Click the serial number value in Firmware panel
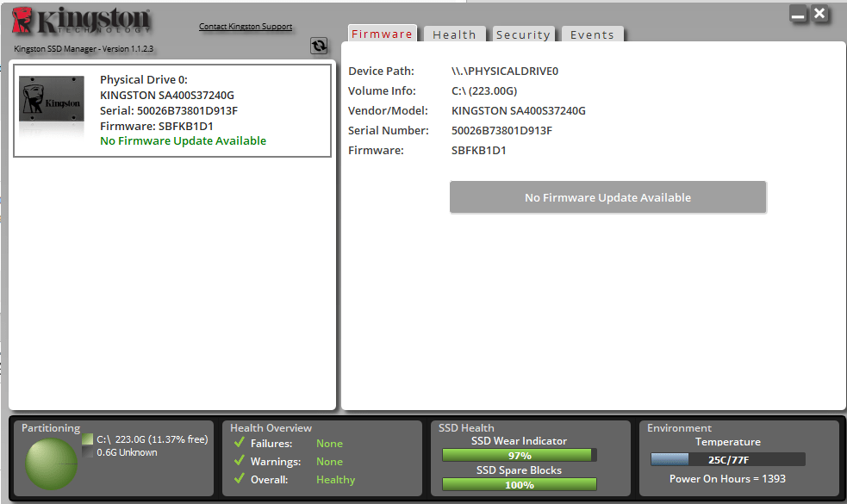Viewport: 847px width, 504px height. [x=501, y=130]
